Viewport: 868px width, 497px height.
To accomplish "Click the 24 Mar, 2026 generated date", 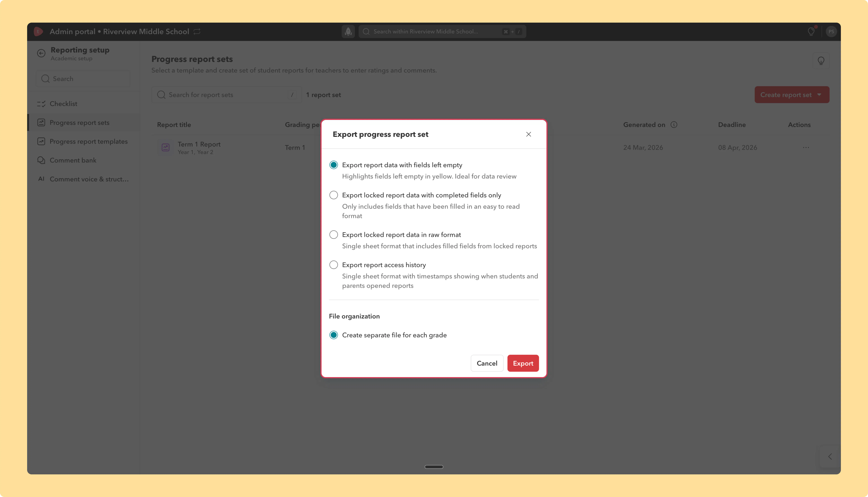I will [643, 147].
